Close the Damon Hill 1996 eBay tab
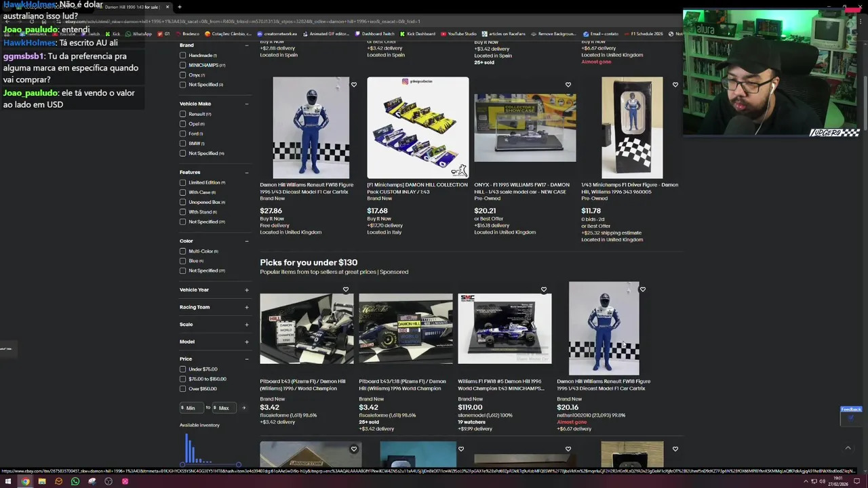This screenshot has height=488, width=868. point(167,7)
